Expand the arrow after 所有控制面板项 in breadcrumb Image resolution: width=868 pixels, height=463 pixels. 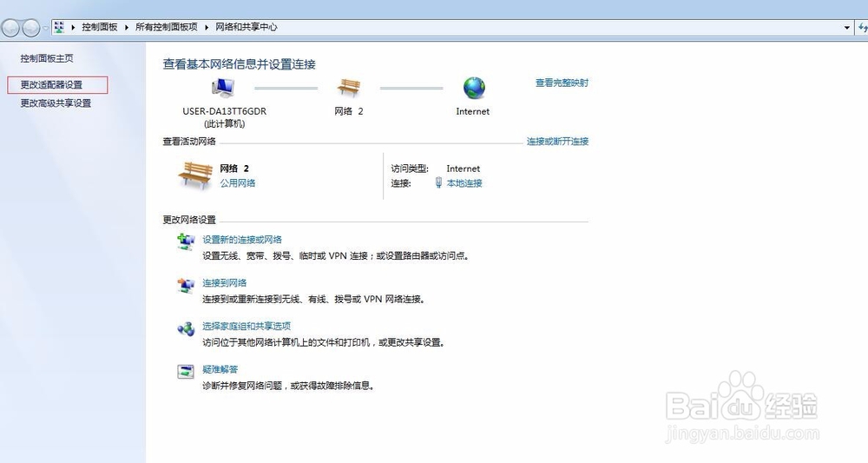[x=206, y=27]
